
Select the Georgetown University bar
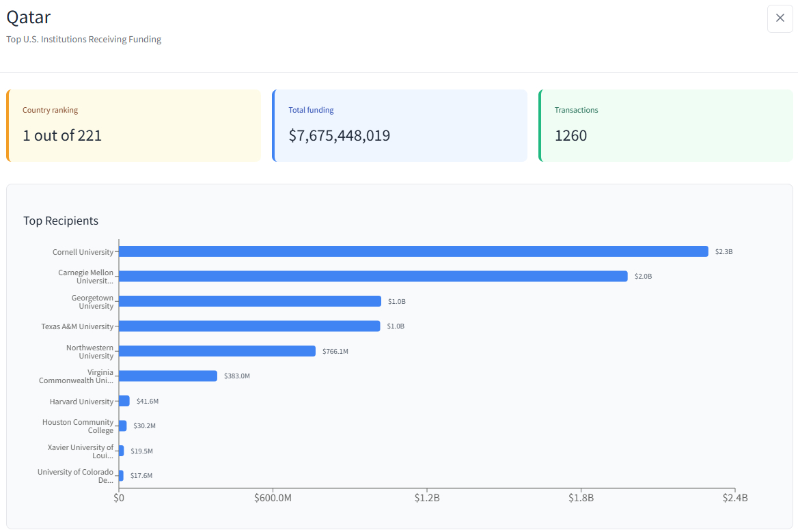(x=249, y=301)
